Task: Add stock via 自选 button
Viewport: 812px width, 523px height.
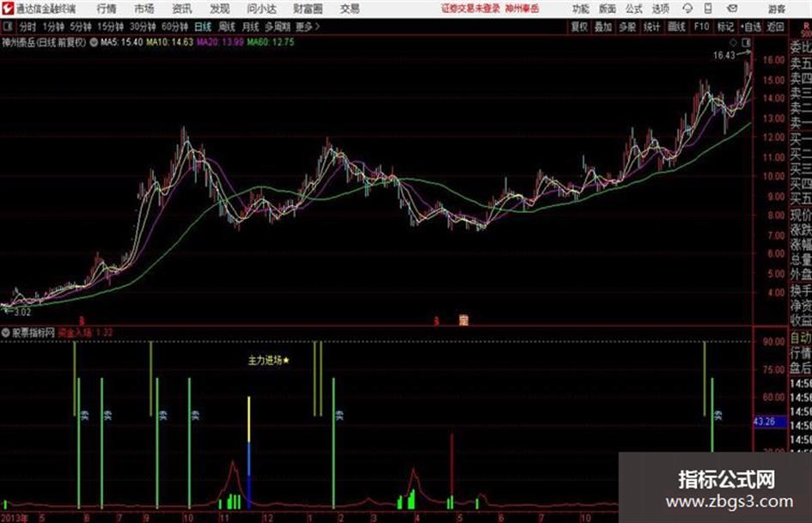Action: pos(751,27)
